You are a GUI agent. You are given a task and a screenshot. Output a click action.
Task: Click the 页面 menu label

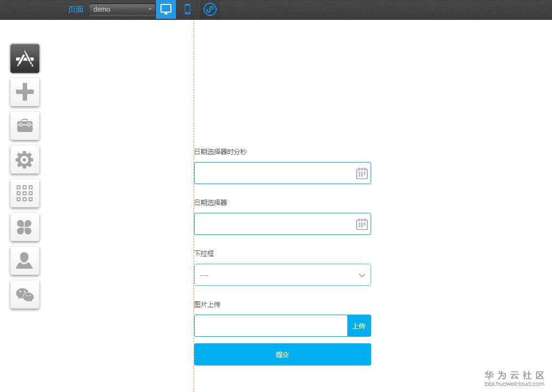click(x=75, y=9)
